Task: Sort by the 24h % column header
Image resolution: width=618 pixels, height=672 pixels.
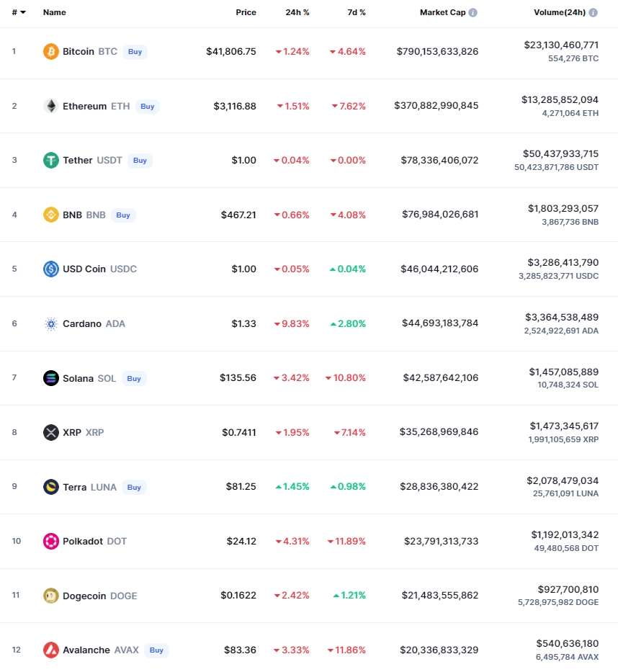Action: tap(297, 12)
